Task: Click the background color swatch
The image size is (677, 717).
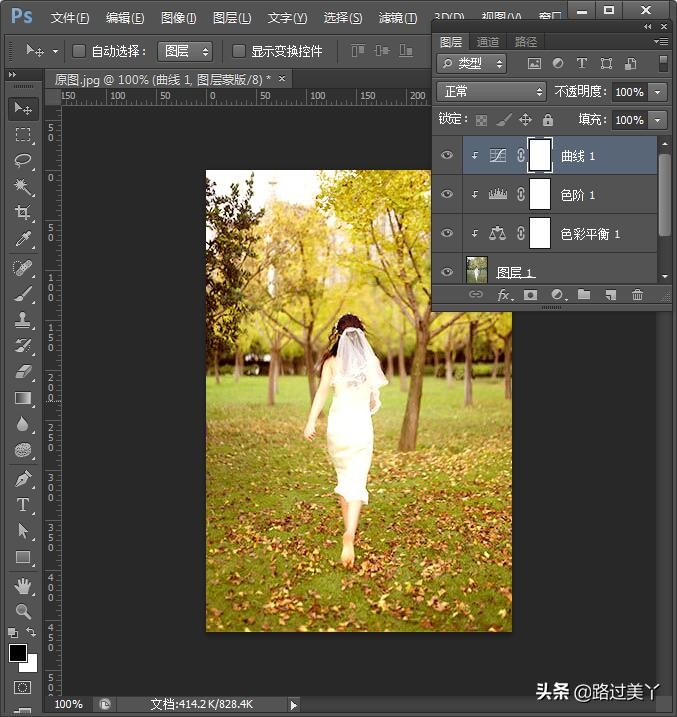Action: (32, 666)
